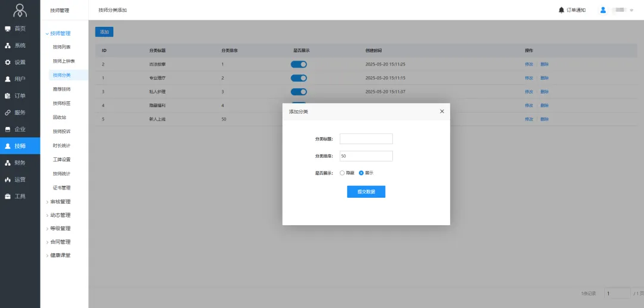This screenshot has width=644, height=308.
Task: Click the 订单通知 bell icon
Action: [x=561, y=10]
